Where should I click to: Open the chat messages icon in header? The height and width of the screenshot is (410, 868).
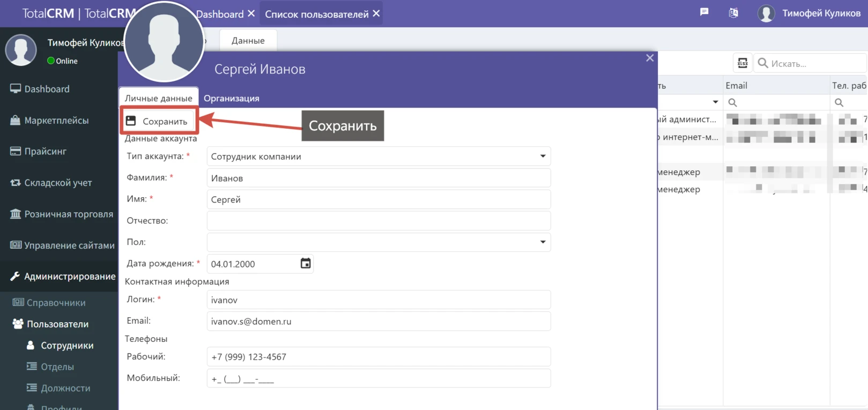704,12
